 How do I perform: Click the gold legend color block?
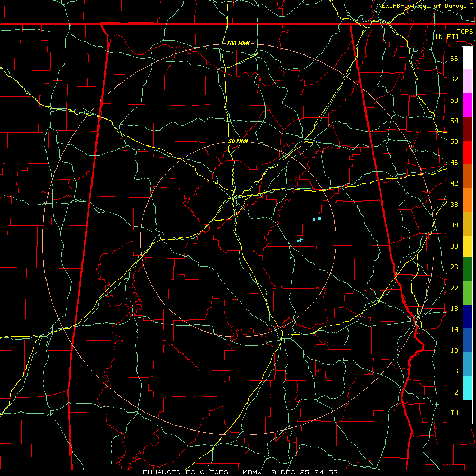467,224
